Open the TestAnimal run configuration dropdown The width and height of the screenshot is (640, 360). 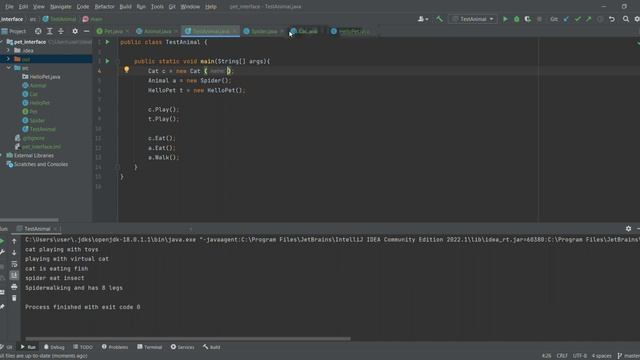[x=473, y=19]
